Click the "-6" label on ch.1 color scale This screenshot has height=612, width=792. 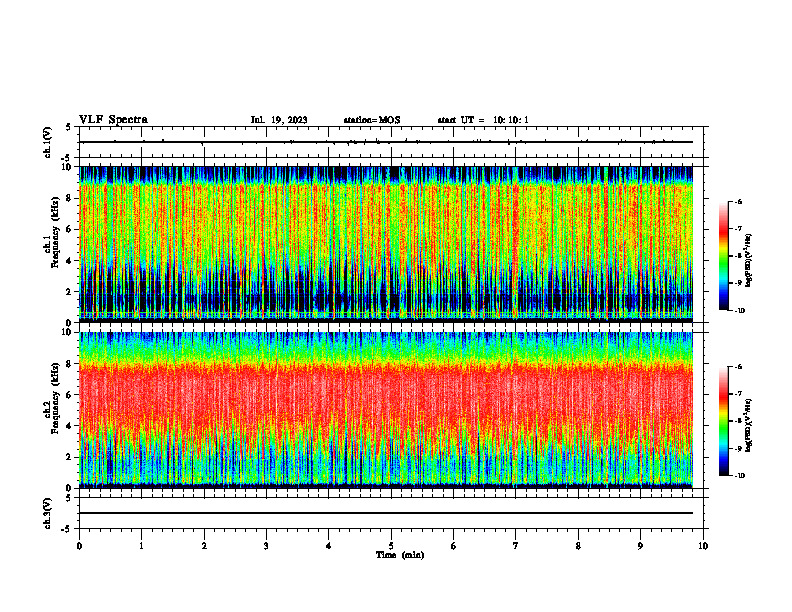click(x=738, y=201)
